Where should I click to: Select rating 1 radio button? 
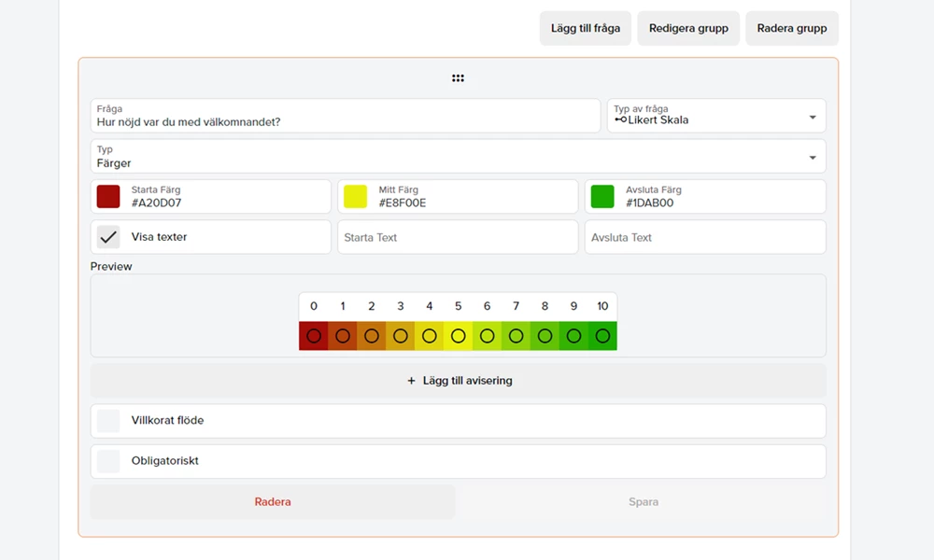click(343, 336)
